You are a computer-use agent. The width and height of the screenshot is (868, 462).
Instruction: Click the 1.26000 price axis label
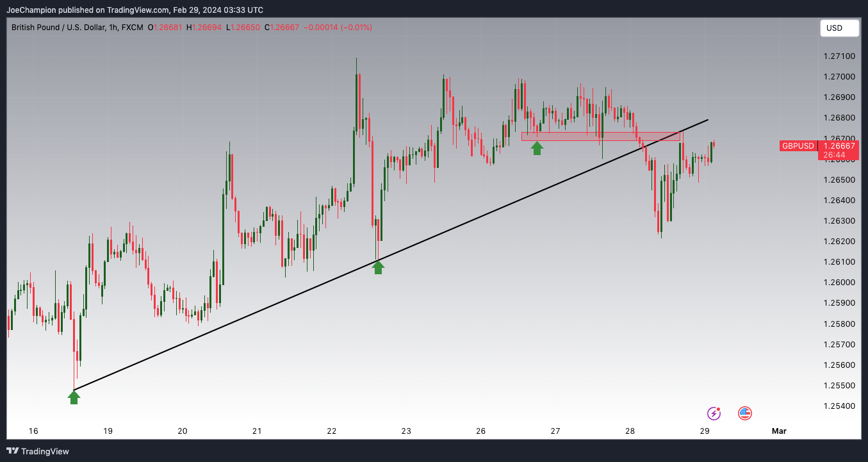click(x=839, y=283)
